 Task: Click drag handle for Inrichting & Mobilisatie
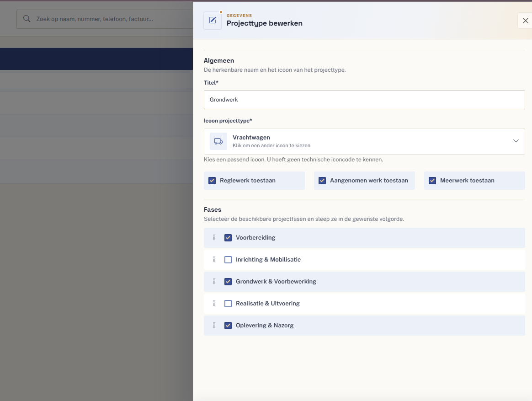point(214,259)
